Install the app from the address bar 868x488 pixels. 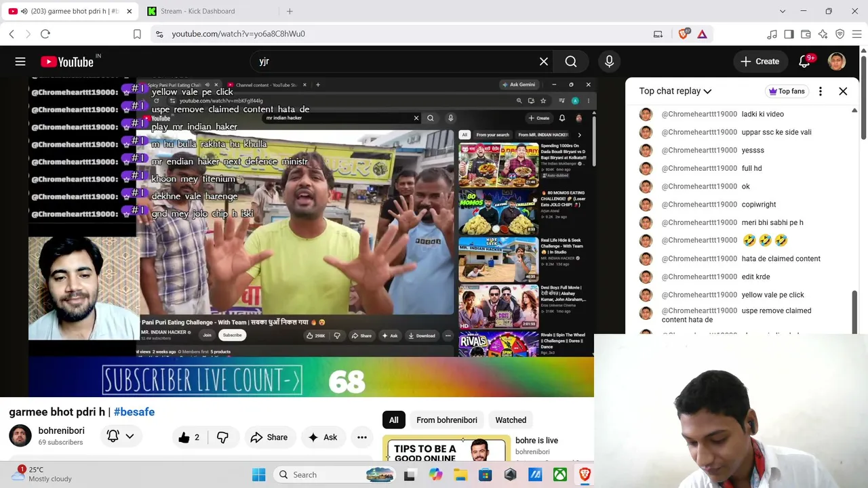[x=658, y=34]
